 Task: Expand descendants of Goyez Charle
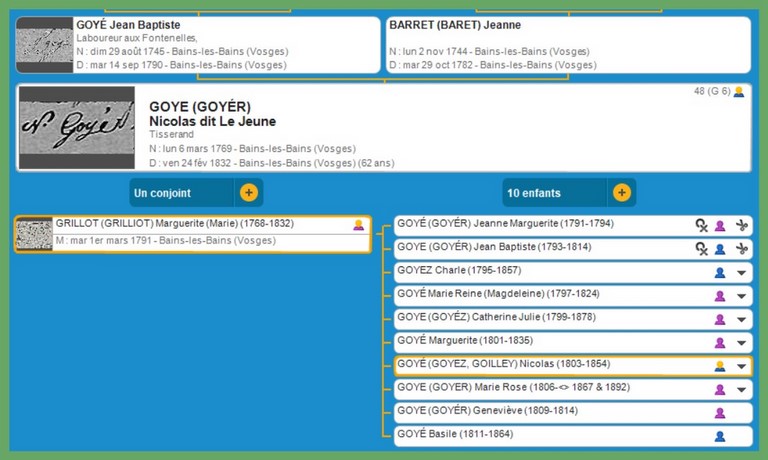coord(741,273)
